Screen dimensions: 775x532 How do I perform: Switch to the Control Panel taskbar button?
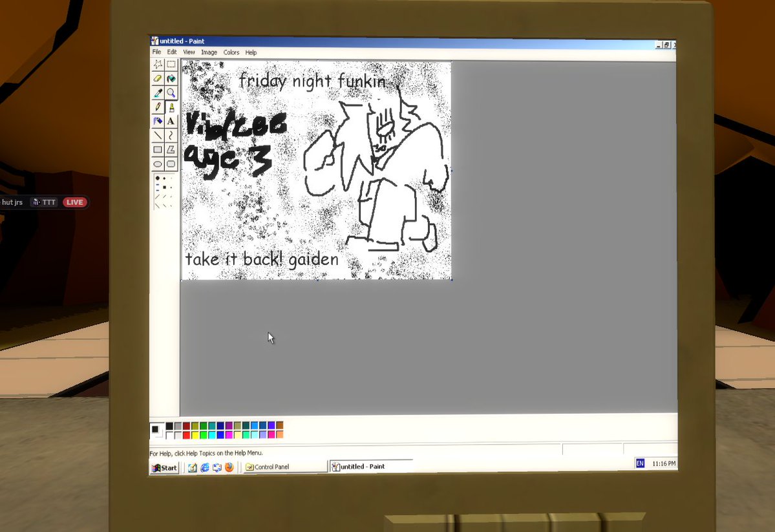pos(284,467)
